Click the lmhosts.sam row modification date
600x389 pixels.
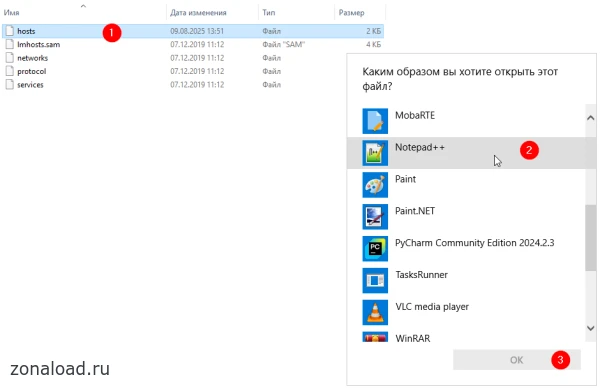click(197, 44)
